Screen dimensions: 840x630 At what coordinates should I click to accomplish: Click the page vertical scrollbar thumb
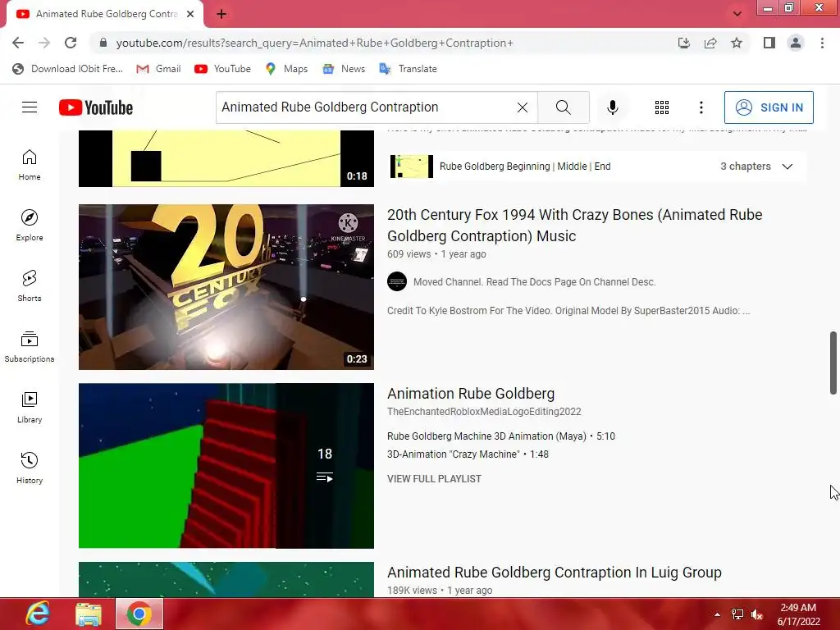833,363
